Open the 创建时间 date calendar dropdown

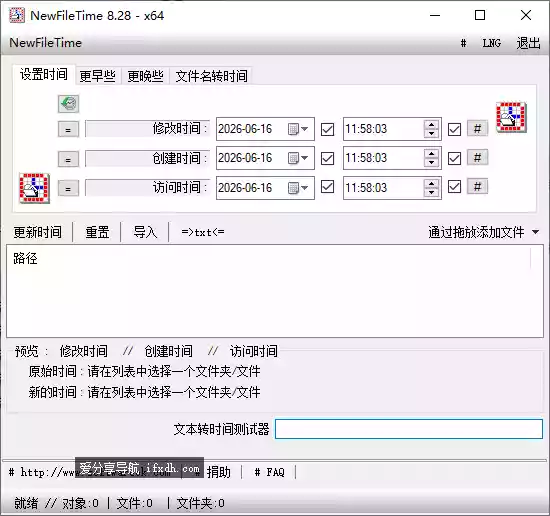pos(298,158)
